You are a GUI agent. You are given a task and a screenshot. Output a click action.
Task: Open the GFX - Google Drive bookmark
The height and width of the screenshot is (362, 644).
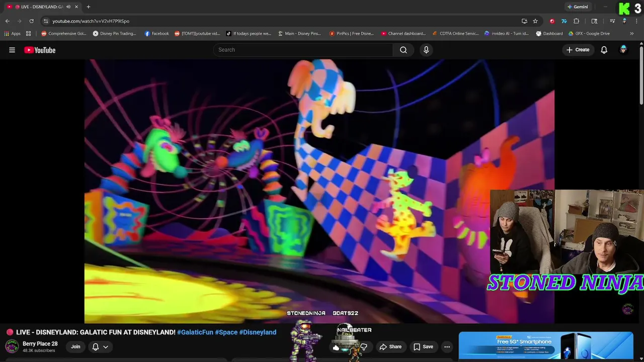pos(589,34)
